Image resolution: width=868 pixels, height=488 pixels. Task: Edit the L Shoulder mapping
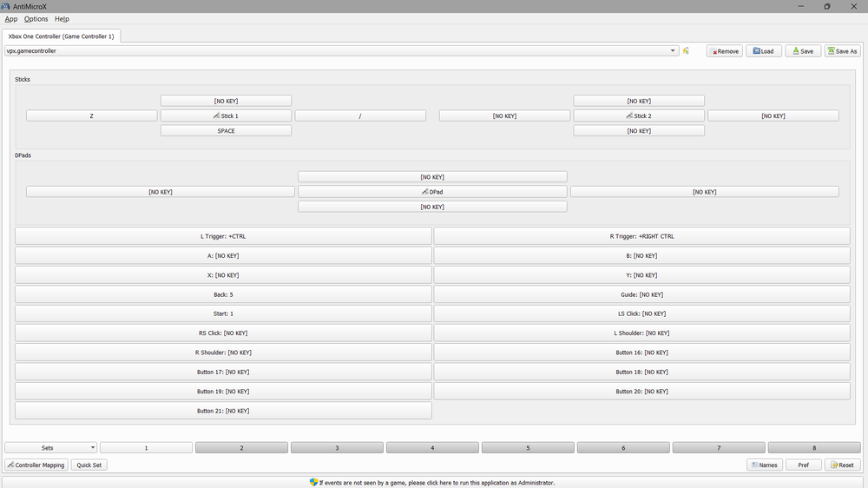[641, 333]
